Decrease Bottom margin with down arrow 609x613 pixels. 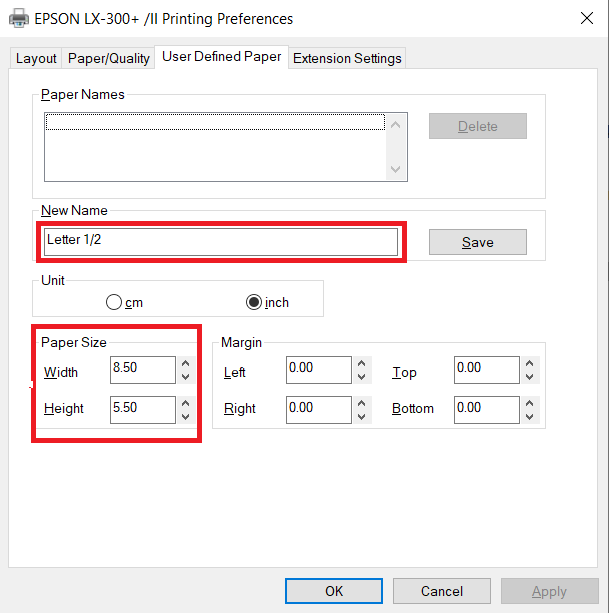tap(530, 417)
